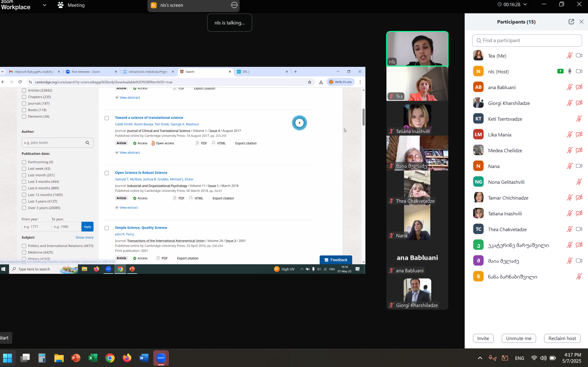Click the author search magnifier icon
The image size is (588, 367).
87,143
